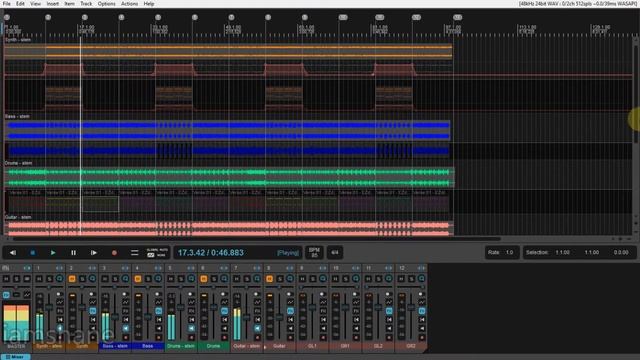Viewport: 640px width, 360px height.
Task: Open the Edit menu
Action: [x=20, y=4]
